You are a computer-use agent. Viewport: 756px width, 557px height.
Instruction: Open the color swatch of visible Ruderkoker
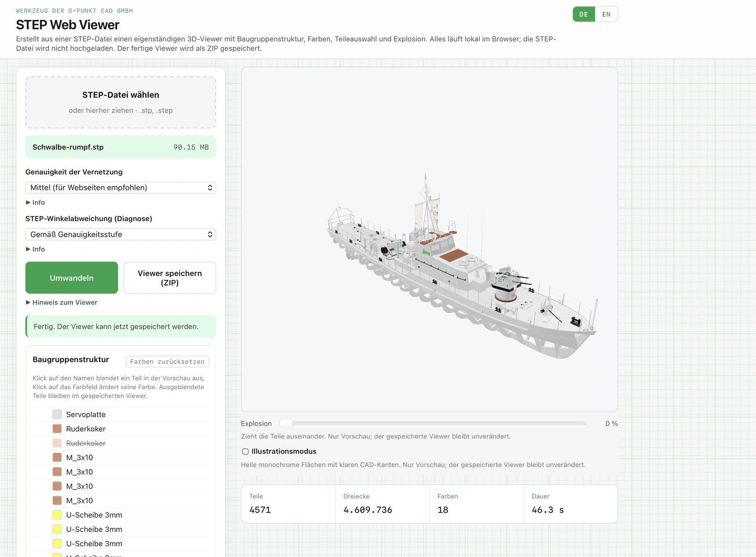[57, 429]
